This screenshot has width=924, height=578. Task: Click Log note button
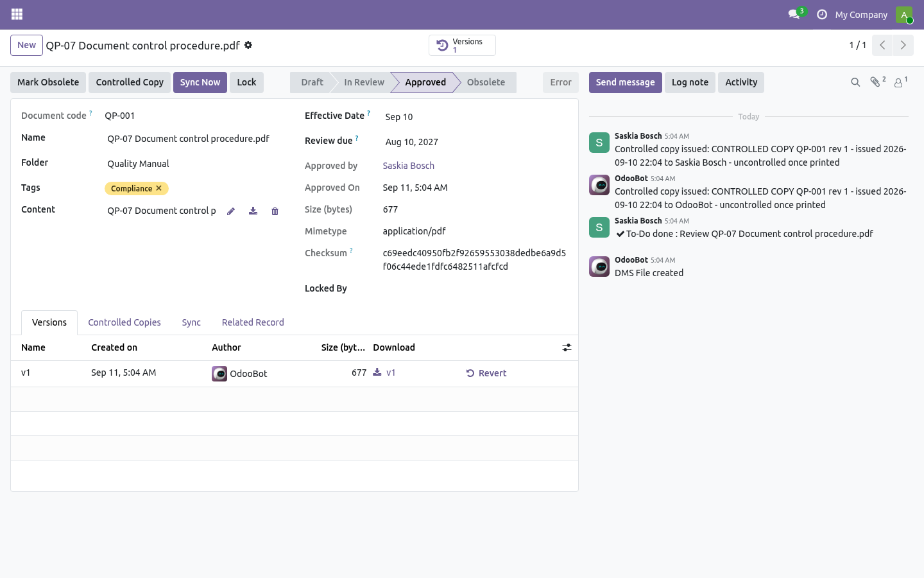(x=690, y=82)
